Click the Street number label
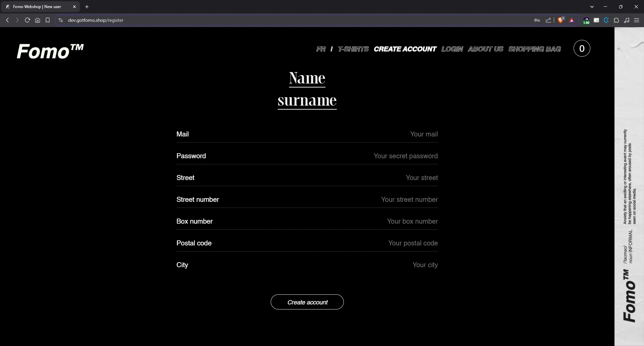 tap(198, 199)
